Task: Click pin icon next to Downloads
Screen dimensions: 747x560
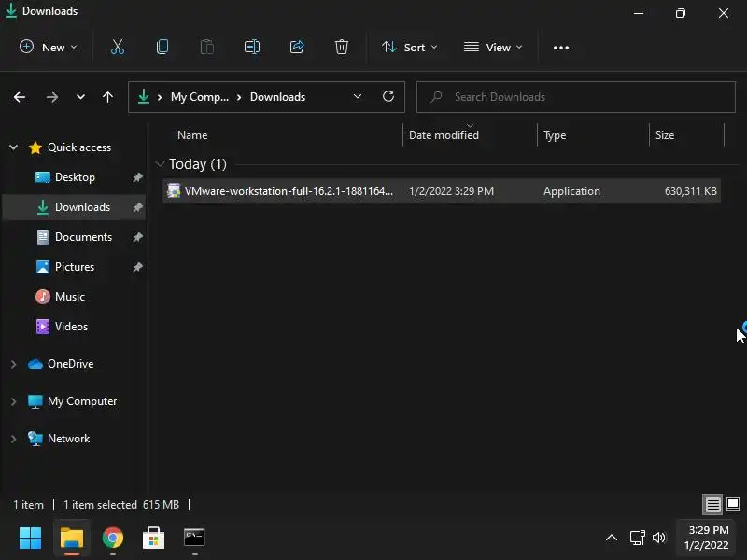Action: 137,207
